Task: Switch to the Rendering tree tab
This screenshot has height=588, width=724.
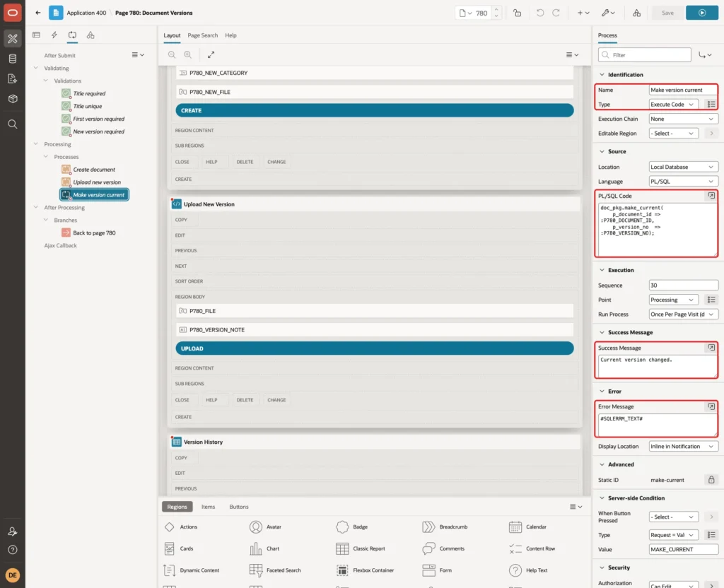Action: [36, 35]
